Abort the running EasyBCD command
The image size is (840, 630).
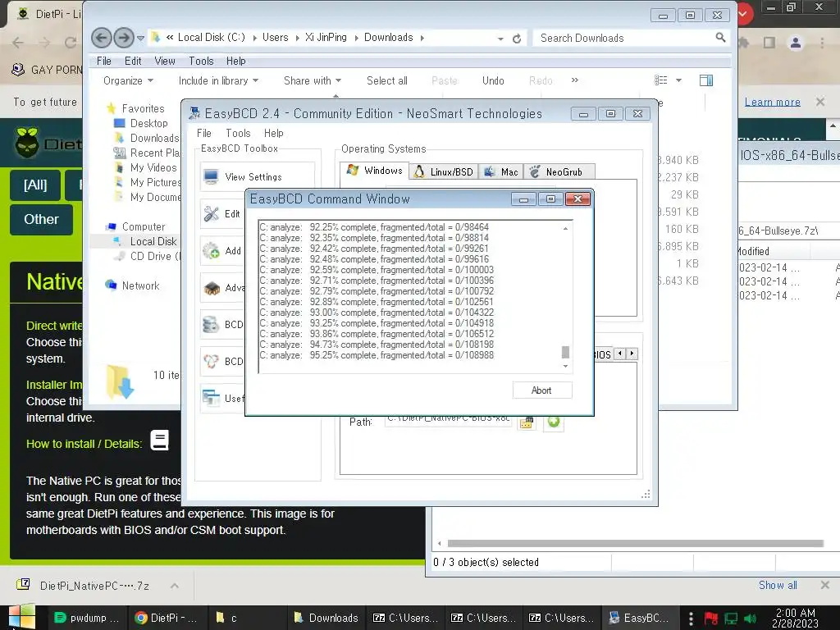(x=541, y=390)
